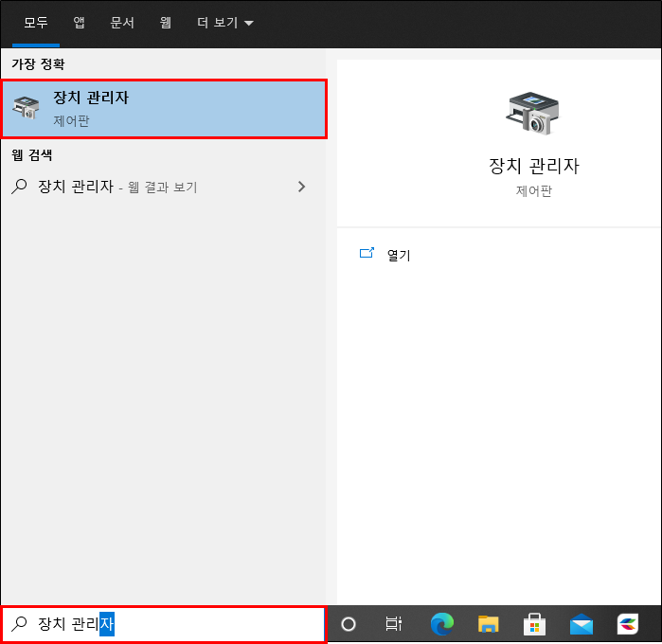The width and height of the screenshot is (662, 644).
Task: Switch to the 웹 tab
Action: pyautogui.click(x=165, y=23)
